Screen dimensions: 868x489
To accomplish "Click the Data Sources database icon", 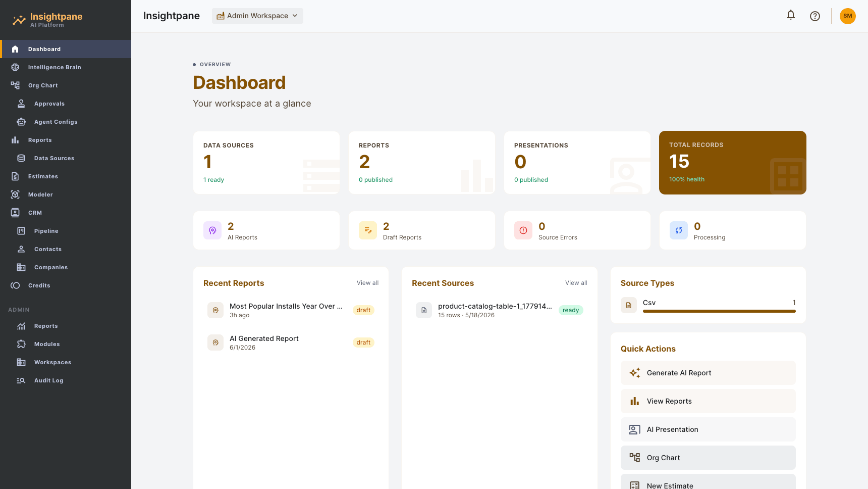I will point(21,158).
